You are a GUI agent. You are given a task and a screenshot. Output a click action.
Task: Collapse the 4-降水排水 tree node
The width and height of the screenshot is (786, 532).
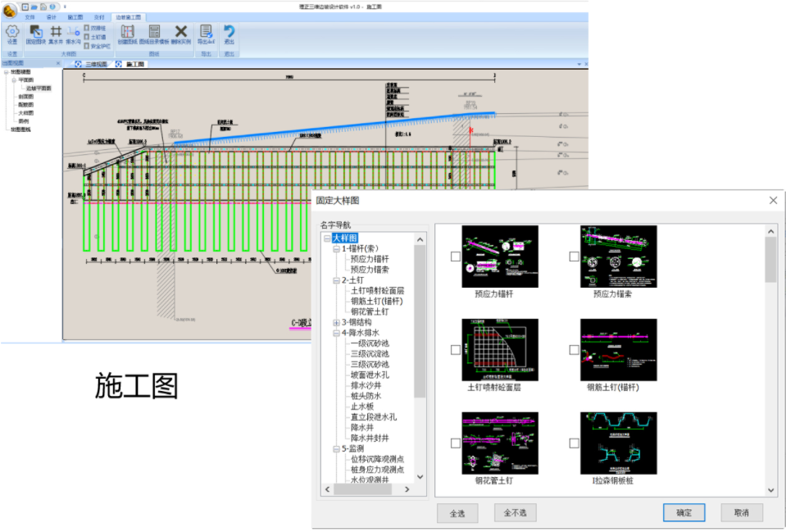click(336, 333)
